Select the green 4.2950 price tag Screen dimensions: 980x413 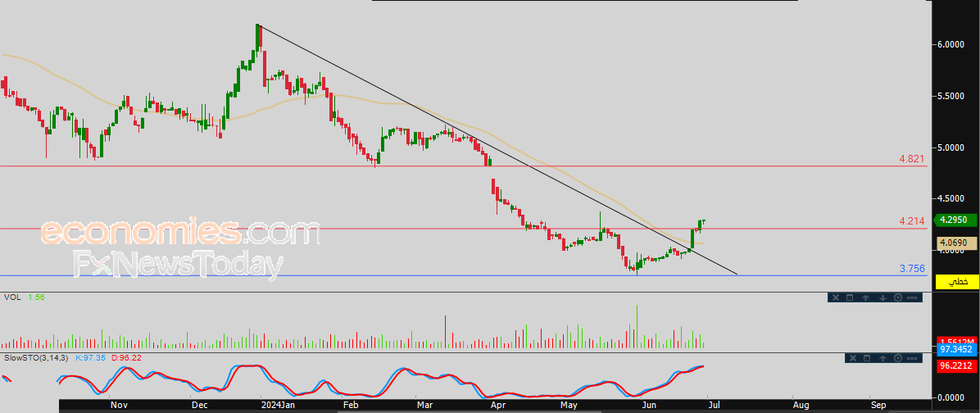955,220
